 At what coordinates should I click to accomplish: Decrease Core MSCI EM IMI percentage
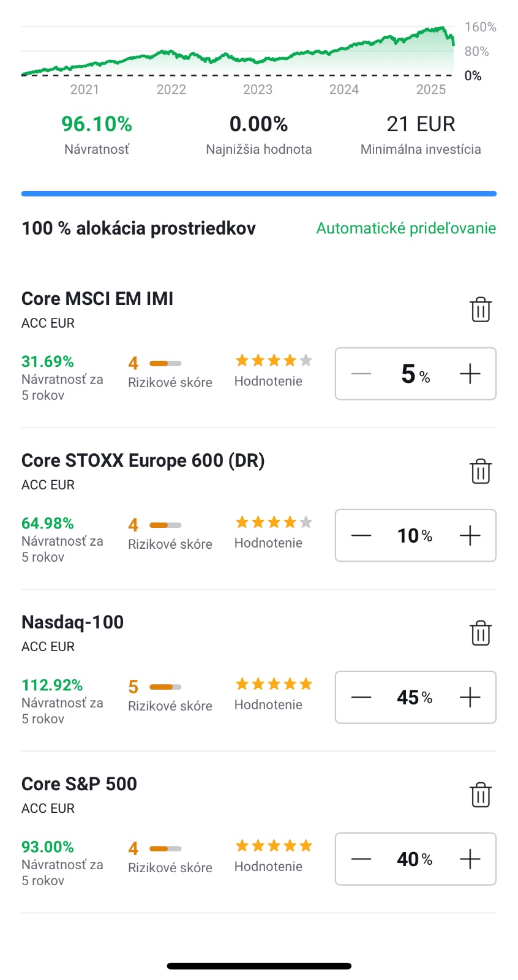[361, 374]
